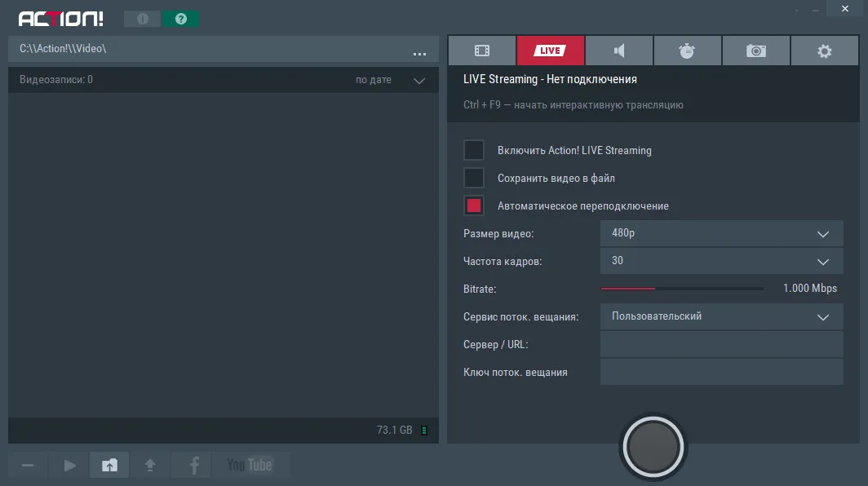Enable Action! LIVE Streaming checkbox
Screen dimensions: 868x486
tap(474, 150)
